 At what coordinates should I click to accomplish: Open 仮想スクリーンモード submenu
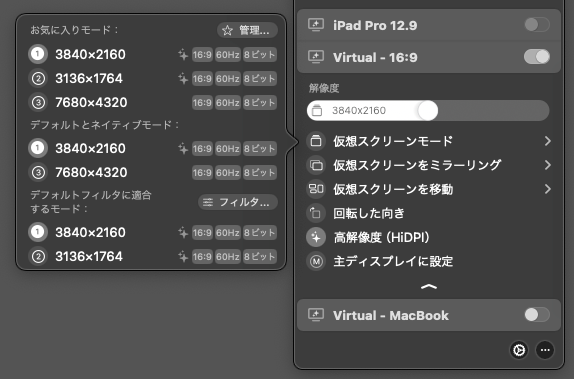click(x=429, y=141)
